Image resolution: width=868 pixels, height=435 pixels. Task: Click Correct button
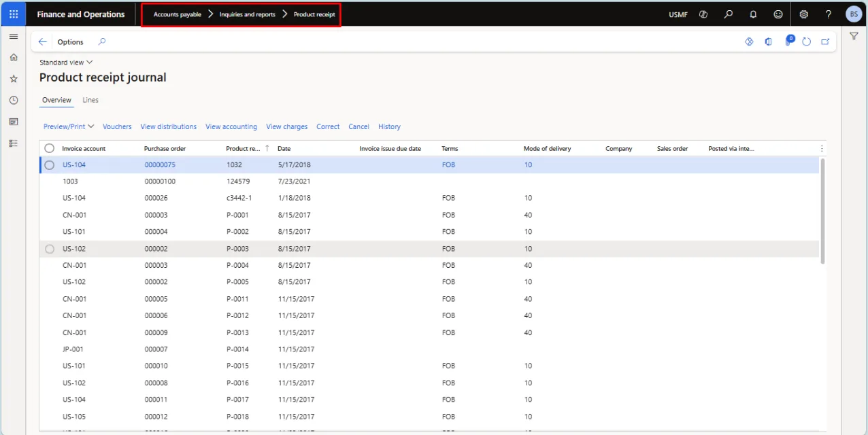tap(328, 126)
